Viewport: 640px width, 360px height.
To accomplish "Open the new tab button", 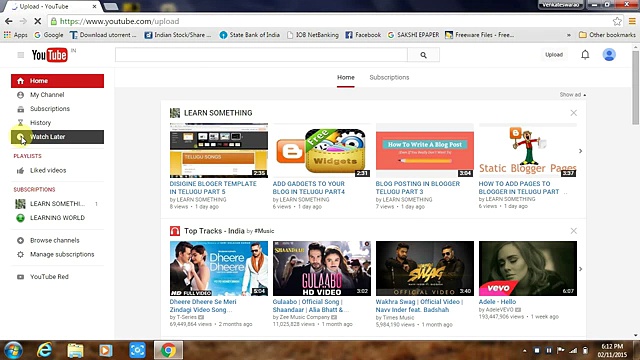I will click(111, 7).
